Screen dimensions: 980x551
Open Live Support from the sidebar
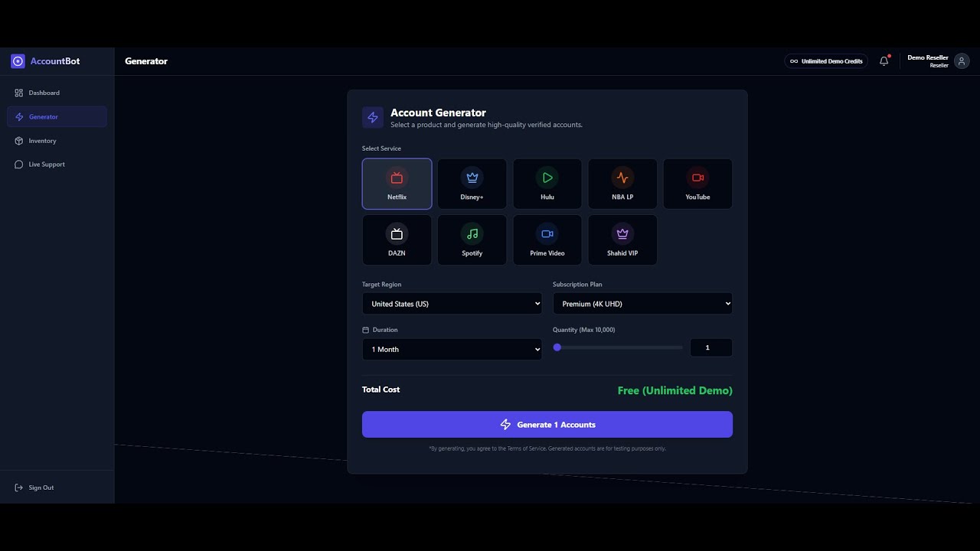57,165
